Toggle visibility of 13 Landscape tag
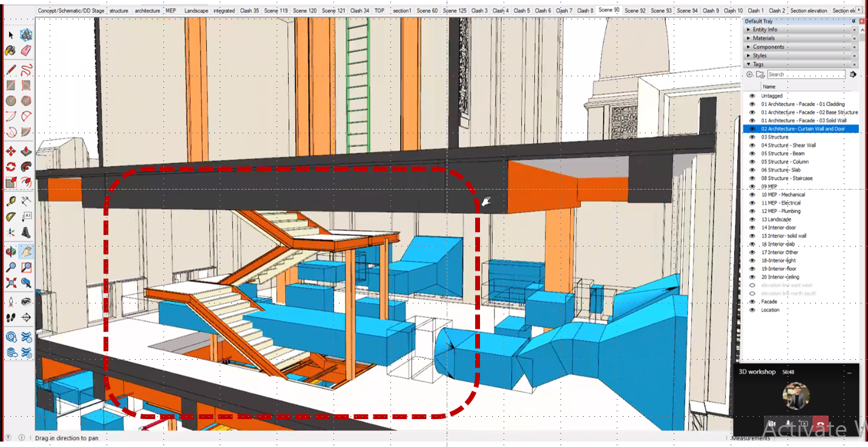 pyautogui.click(x=752, y=219)
